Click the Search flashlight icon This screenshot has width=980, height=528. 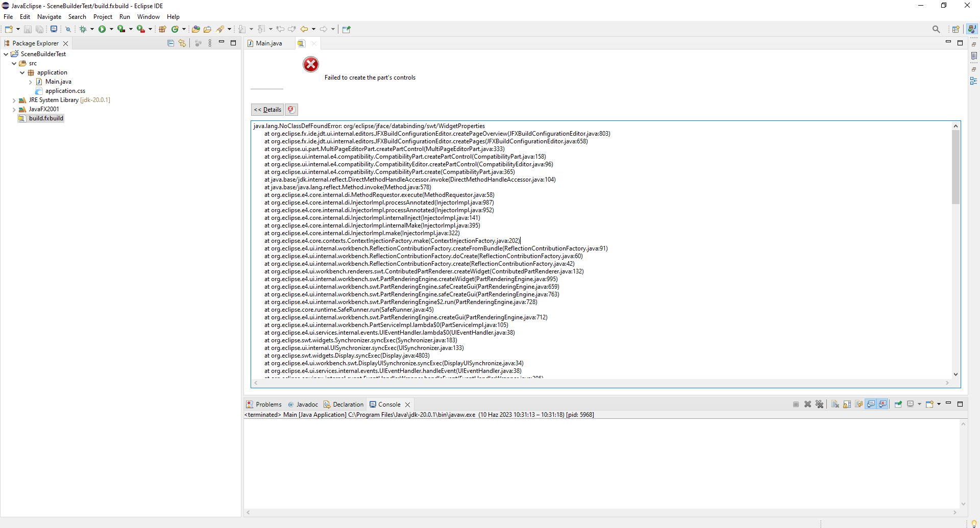click(220, 29)
